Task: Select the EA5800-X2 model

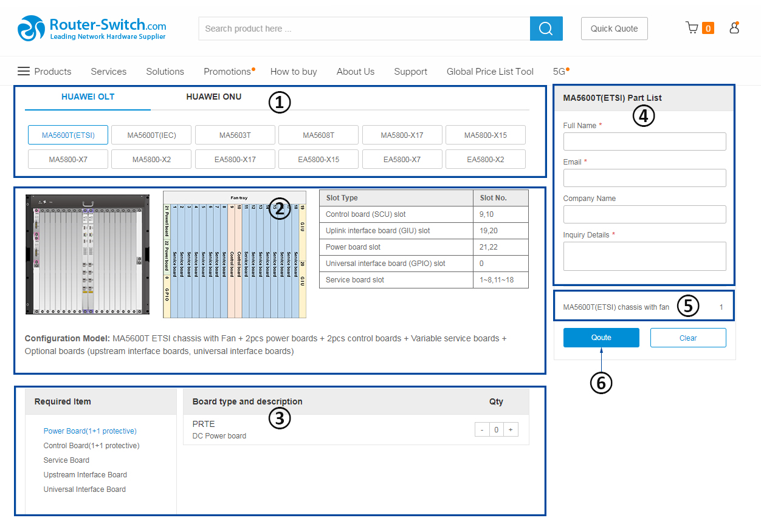Action: coord(486,159)
